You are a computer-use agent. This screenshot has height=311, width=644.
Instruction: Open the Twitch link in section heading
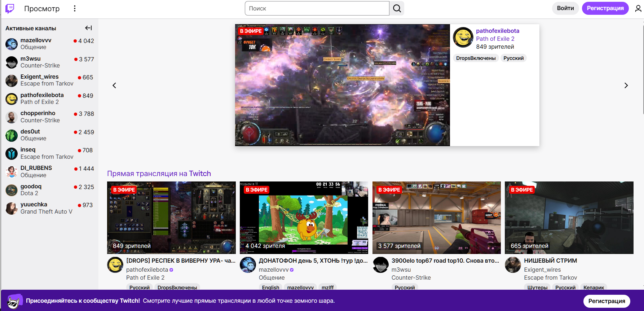tap(200, 174)
